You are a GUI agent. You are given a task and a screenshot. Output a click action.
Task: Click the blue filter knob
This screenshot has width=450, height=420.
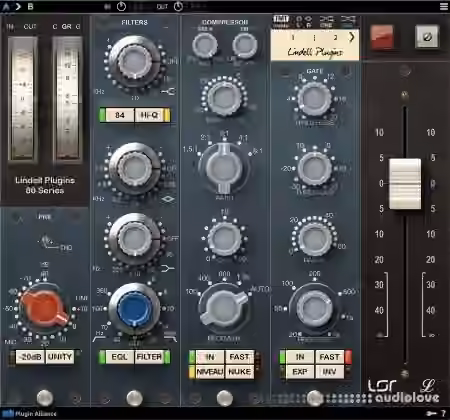pyautogui.click(x=134, y=309)
